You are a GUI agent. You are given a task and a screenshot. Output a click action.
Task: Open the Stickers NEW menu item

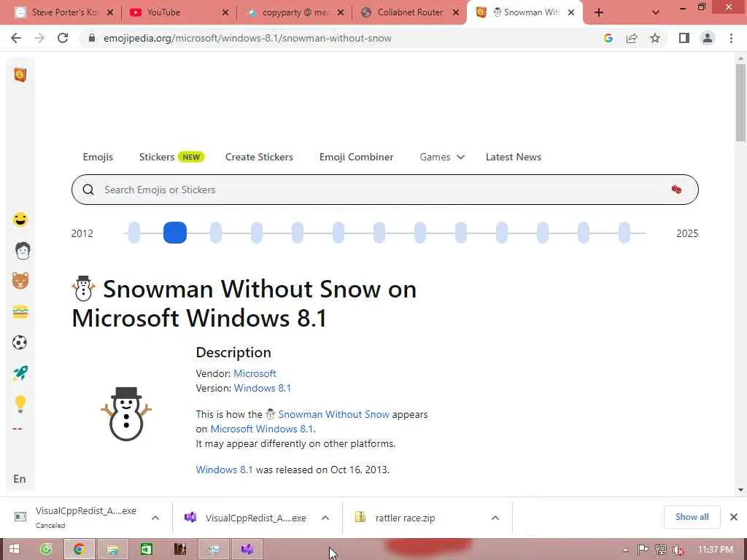tap(171, 157)
